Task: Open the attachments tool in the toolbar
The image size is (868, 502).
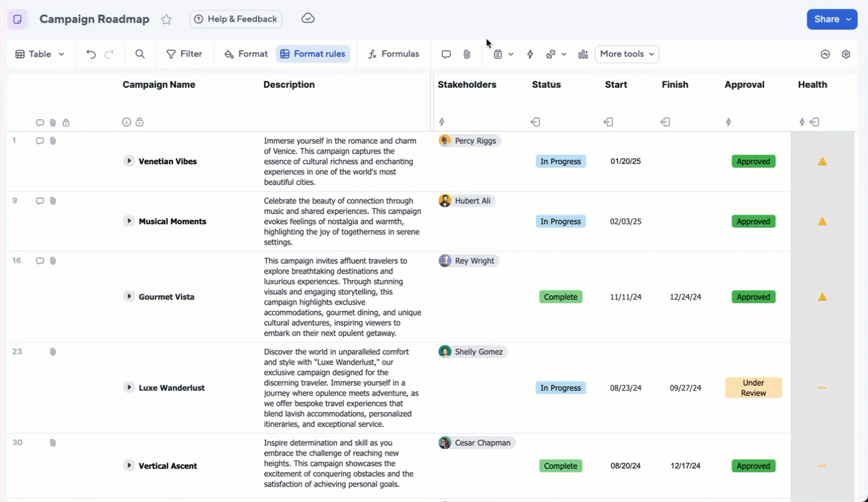Action: [466, 54]
